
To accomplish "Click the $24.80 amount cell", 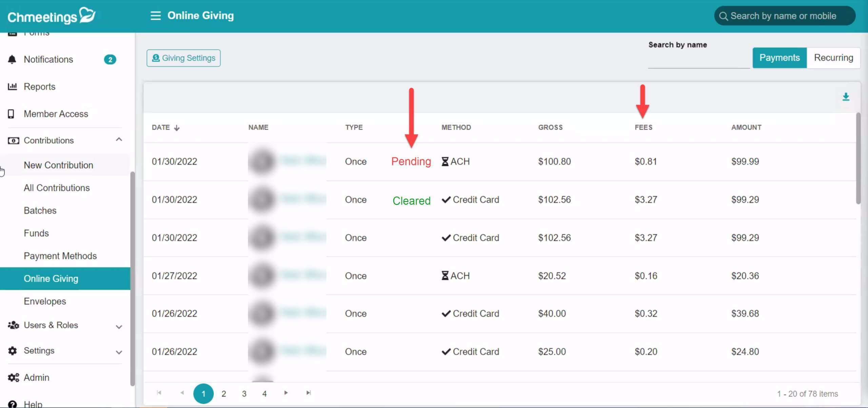I will pos(745,352).
